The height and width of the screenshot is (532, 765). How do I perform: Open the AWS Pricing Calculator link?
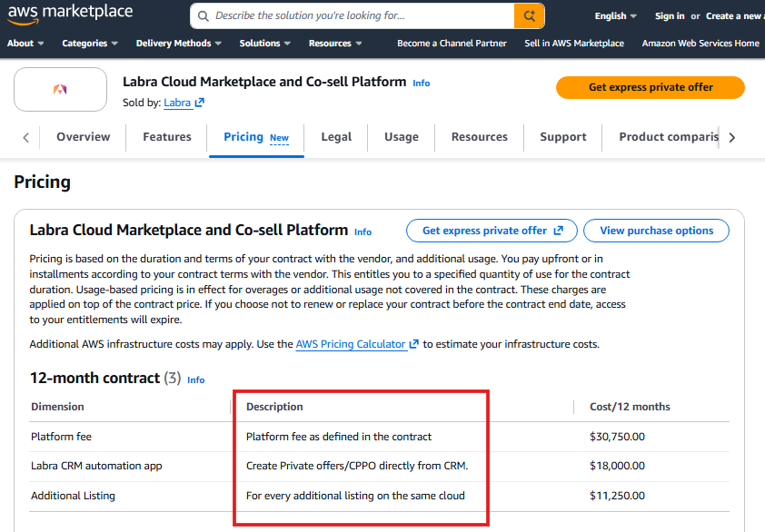point(351,344)
